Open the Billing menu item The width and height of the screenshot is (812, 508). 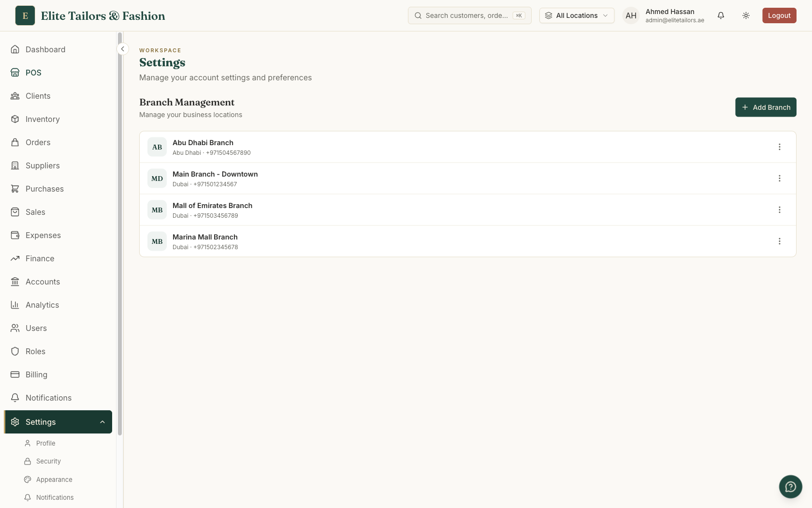click(58, 374)
